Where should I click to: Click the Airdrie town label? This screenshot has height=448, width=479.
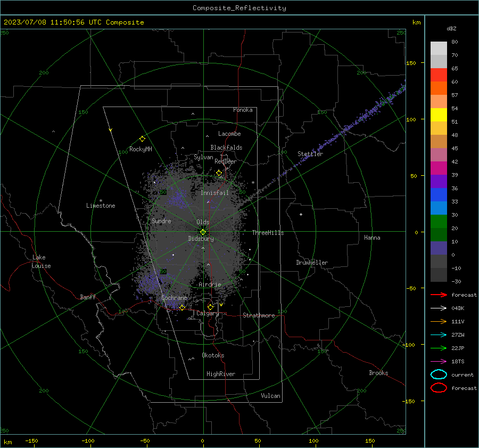point(210,284)
